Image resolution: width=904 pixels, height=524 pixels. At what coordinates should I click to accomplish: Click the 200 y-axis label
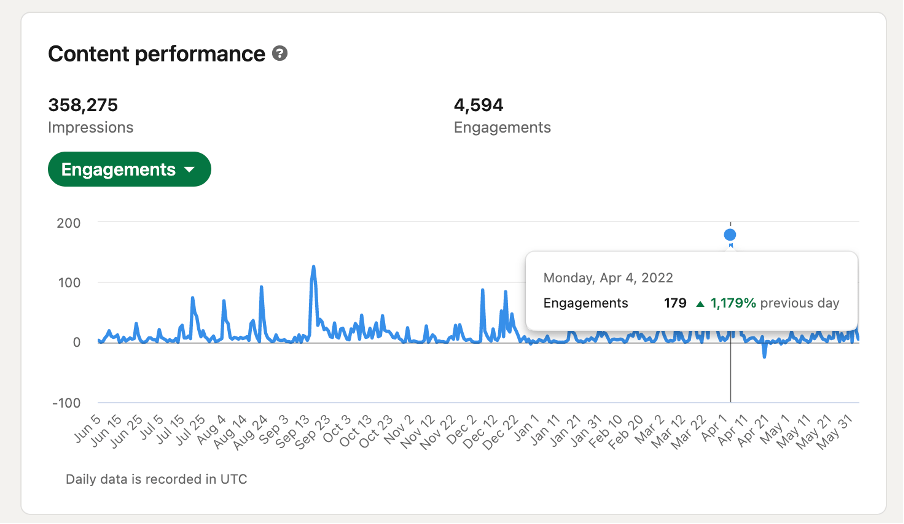(x=69, y=223)
